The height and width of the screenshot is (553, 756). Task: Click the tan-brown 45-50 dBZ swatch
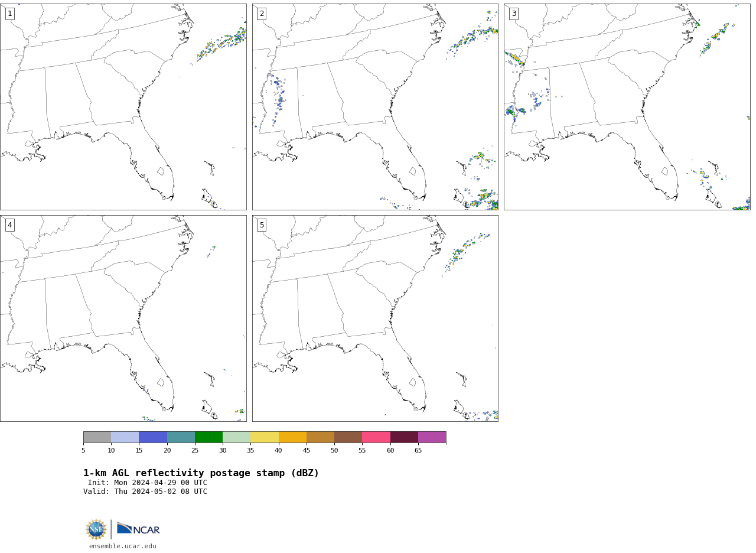(321, 437)
